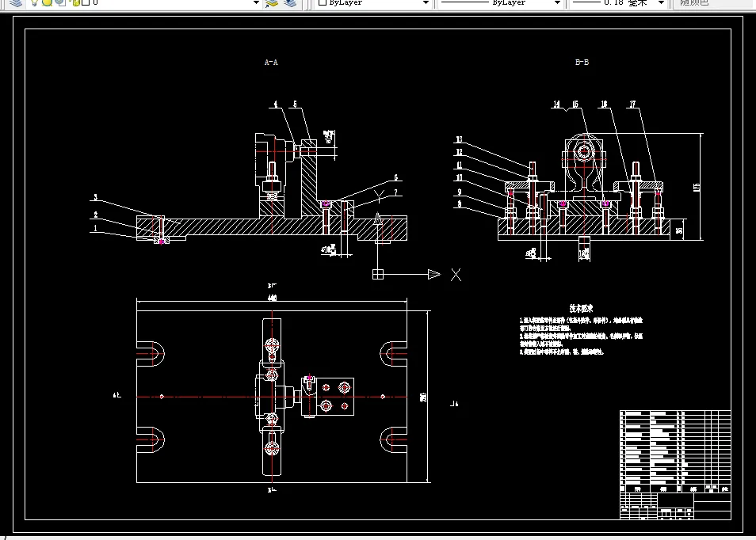Click the Layer Previous icon
Viewport: 756px width, 540px height.
[290, 3]
